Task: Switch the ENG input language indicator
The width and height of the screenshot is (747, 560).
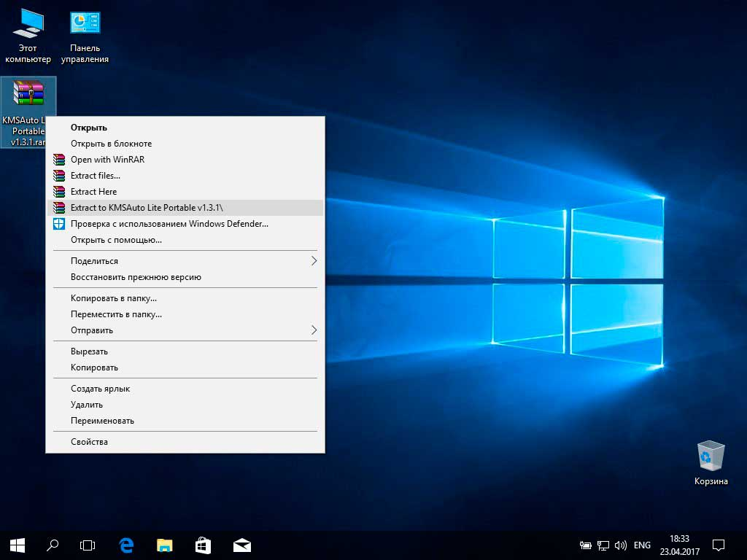Action: (642, 545)
